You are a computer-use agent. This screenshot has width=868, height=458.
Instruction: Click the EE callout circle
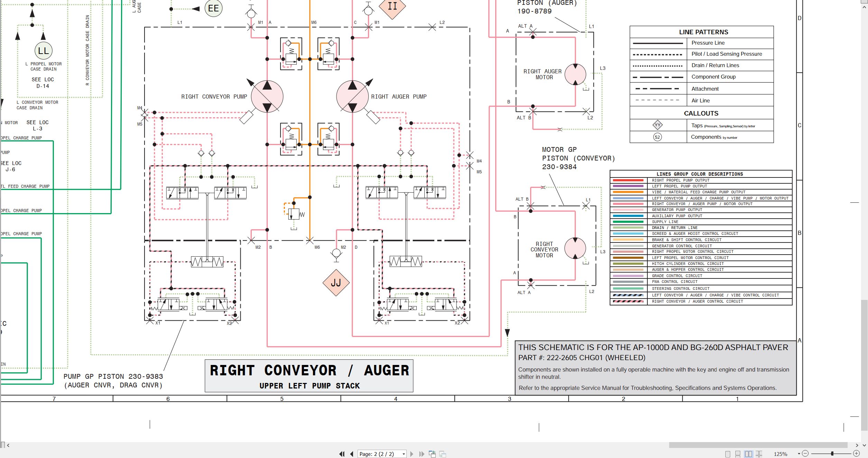pyautogui.click(x=213, y=8)
